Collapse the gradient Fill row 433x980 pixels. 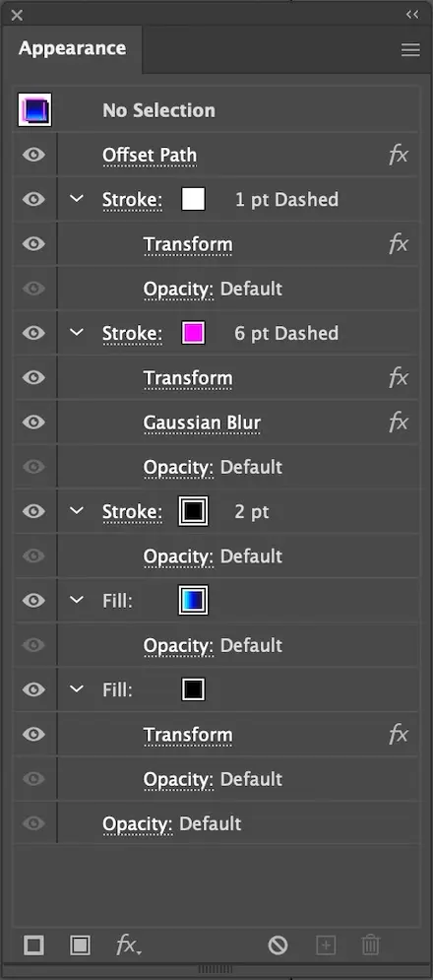tap(76, 600)
